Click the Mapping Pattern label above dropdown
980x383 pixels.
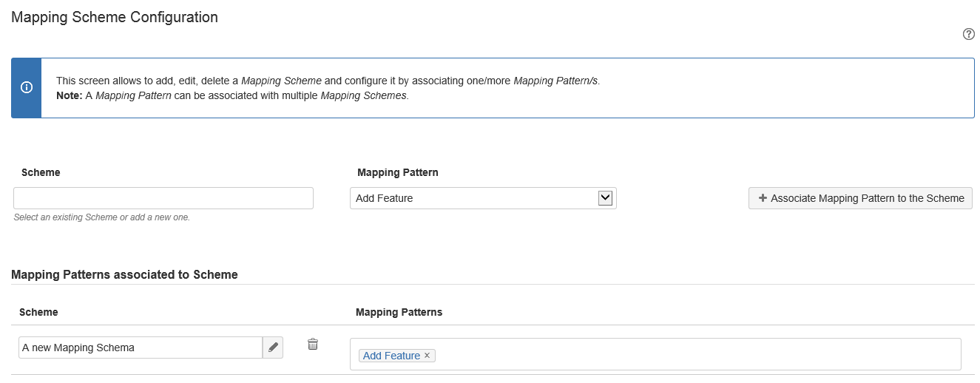[397, 172]
